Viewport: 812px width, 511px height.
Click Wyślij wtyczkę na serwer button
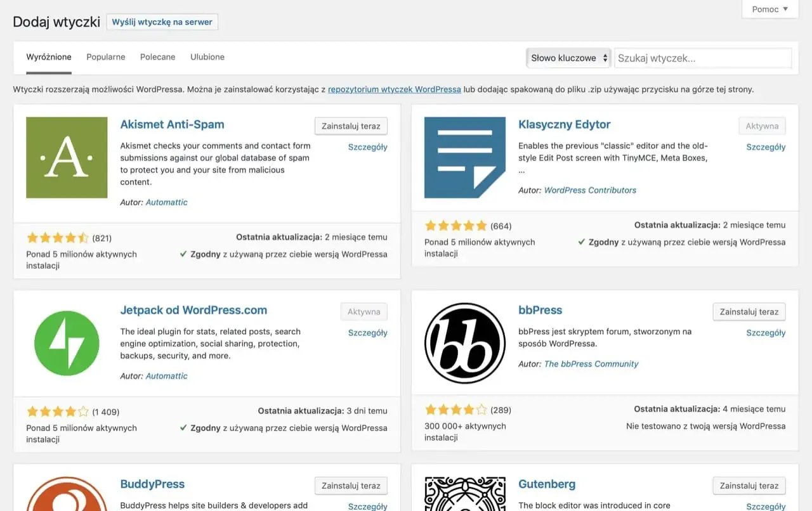tap(162, 22)
